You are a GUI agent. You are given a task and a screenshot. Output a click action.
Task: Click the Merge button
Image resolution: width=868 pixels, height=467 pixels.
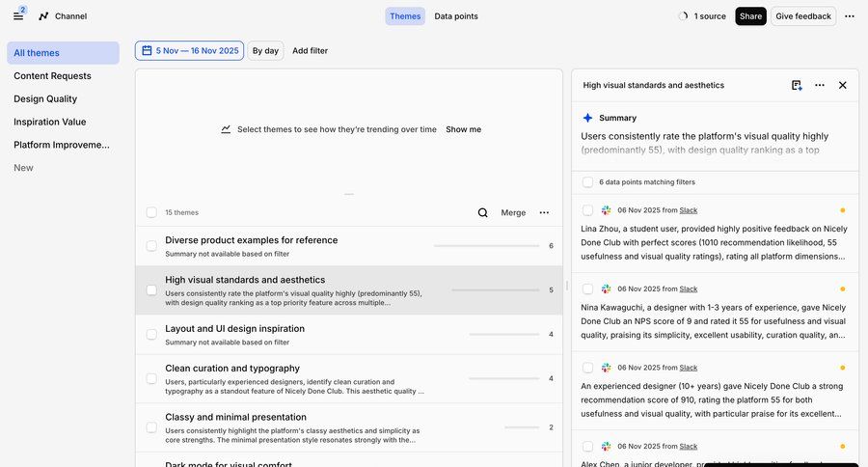[x=513, y=212]
